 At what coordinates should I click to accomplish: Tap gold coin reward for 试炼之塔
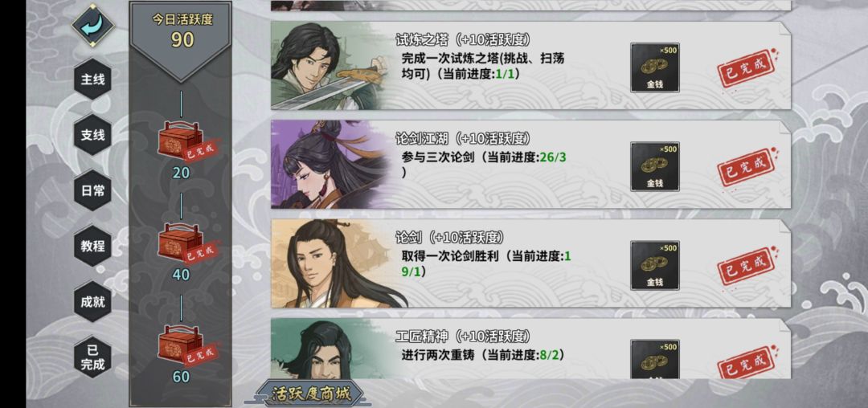655,67
